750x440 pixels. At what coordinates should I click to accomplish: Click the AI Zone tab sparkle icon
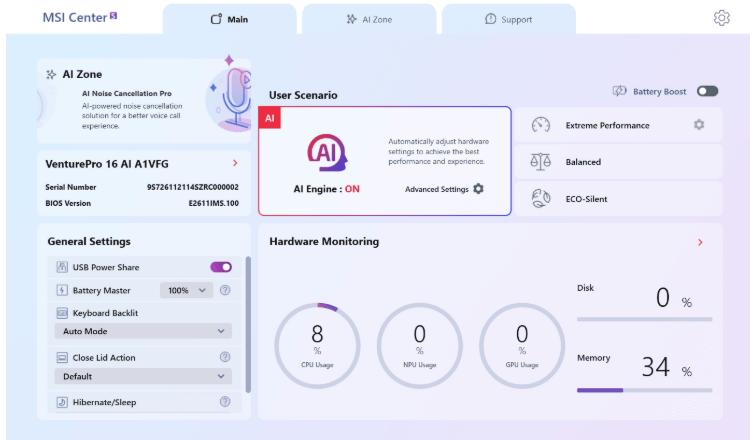[352, 19]
